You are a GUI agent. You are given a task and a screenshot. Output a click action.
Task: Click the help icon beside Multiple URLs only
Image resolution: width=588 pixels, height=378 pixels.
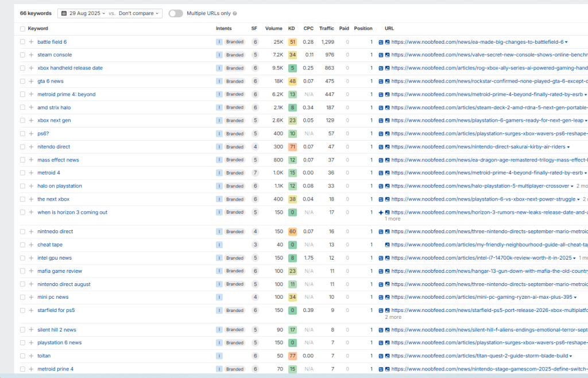[234, 13]
